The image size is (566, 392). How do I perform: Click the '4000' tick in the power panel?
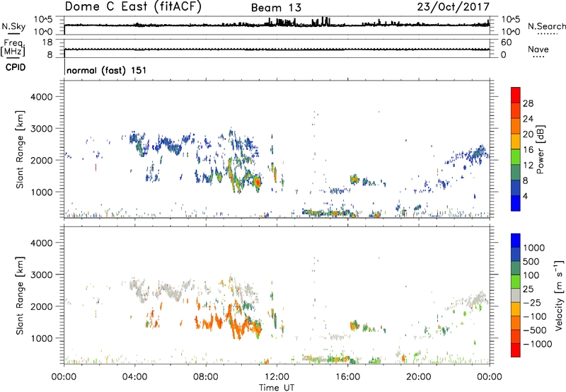pyautogui.click(x=41, y=97)
